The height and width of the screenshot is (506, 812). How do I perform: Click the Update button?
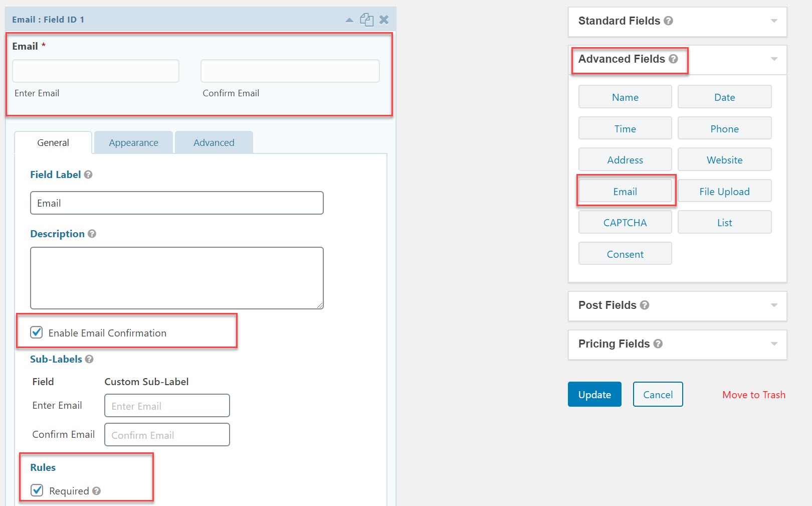point(594,394)
